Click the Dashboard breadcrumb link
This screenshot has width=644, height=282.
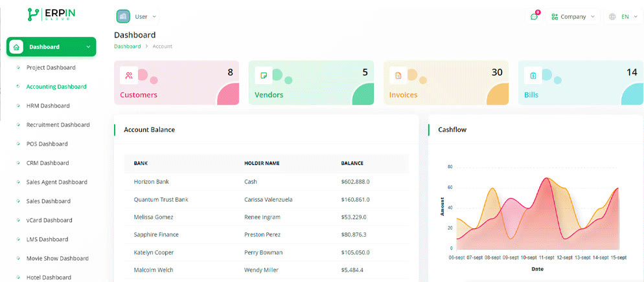coord(128,47)
